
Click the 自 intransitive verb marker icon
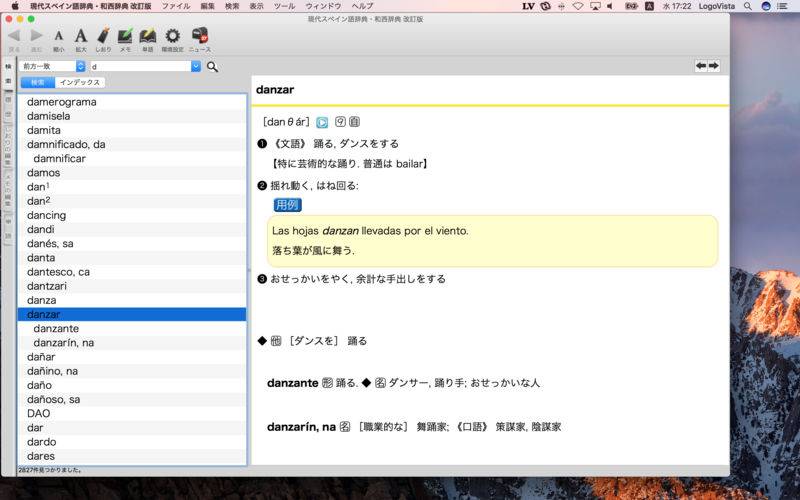pyautogui.click(x=355, y=121)
